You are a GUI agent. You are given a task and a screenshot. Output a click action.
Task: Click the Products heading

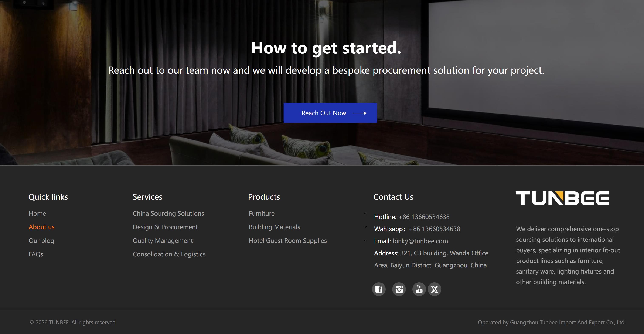point(264,197)
